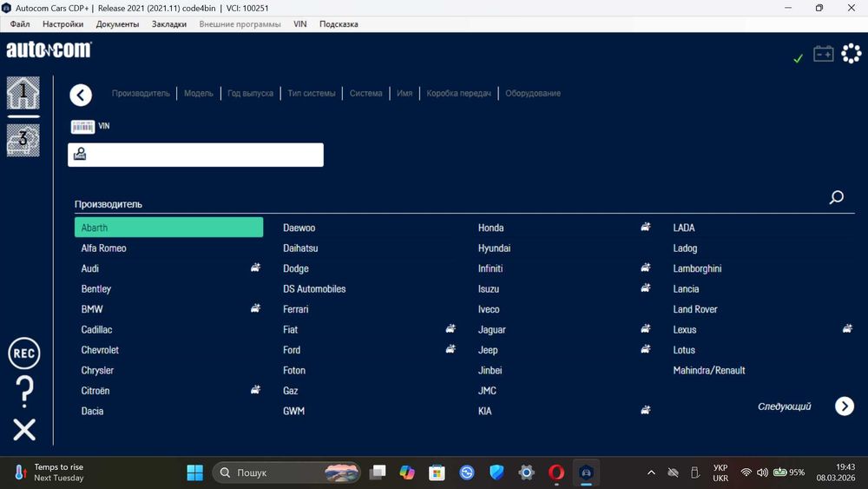Show hidden tray icons chevron
868x489 pixels.
click(x=651, y=472)
